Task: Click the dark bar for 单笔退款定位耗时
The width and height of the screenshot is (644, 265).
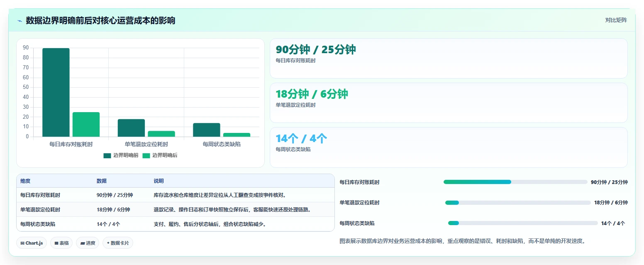Action: [131, 128]
